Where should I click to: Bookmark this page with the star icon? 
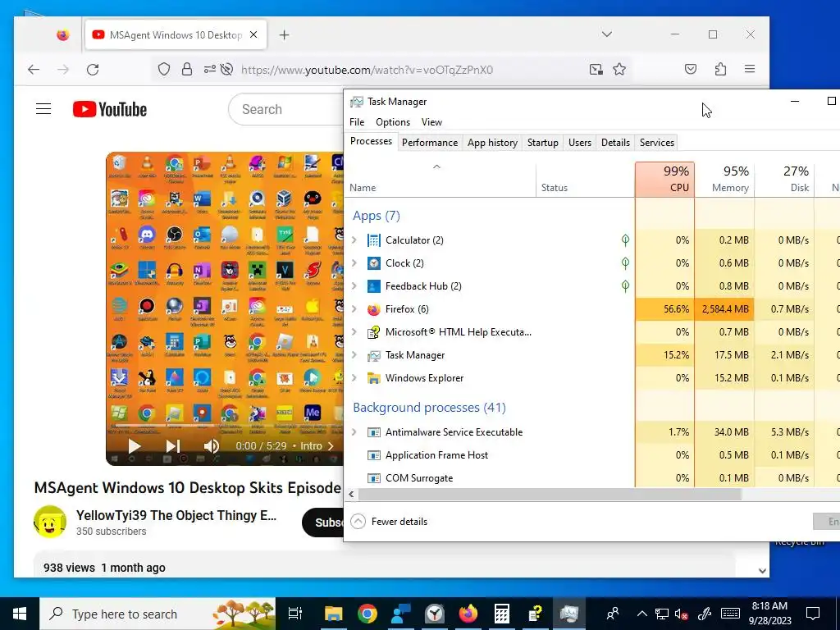click(x=619, y=69)
